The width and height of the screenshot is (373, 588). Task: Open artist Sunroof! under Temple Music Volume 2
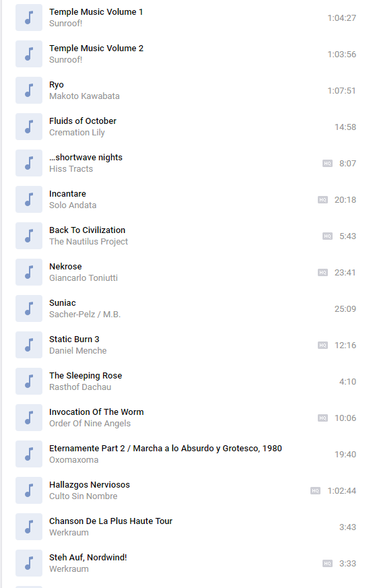tap(65, 60)
